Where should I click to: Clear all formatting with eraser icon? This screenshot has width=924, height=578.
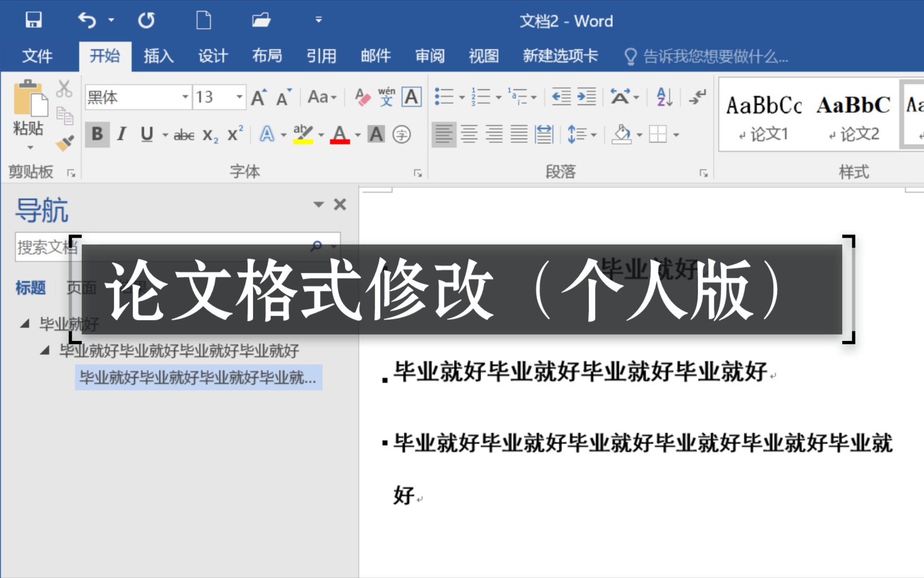pos(363,97)
